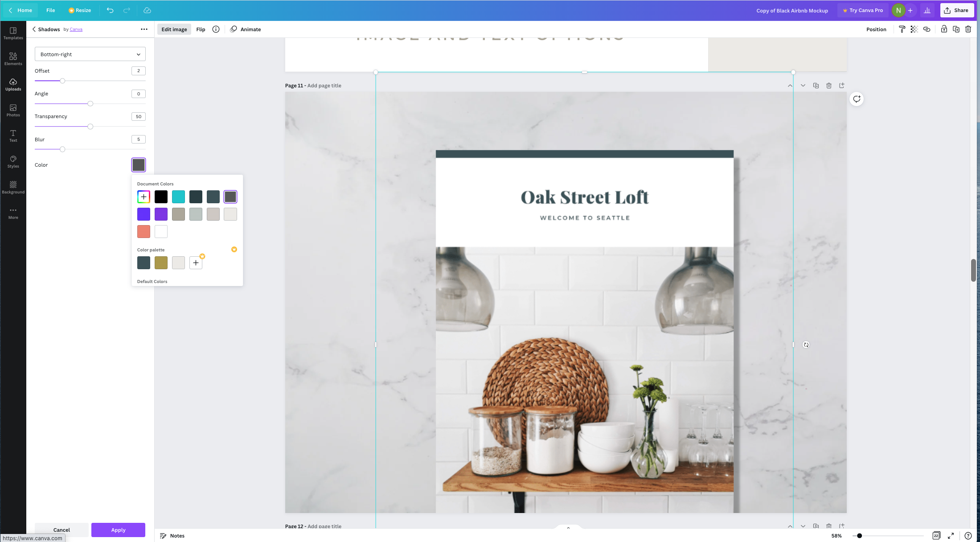Image resolution: width=980 pixels, height=542 pixels.
Task: Apply the shadow settings
Action: pos(118,530)
